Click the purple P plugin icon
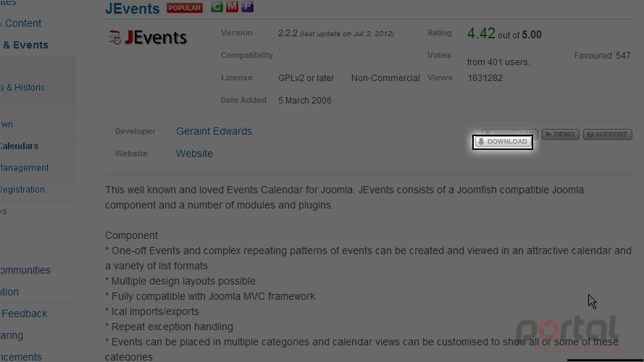 tap(247, 7)
